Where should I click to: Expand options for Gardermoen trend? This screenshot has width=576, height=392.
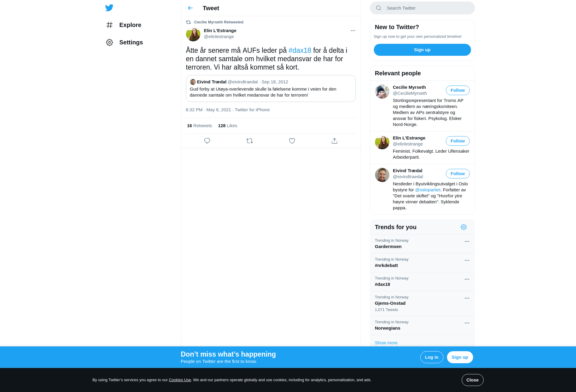click(x=467, y=241)
